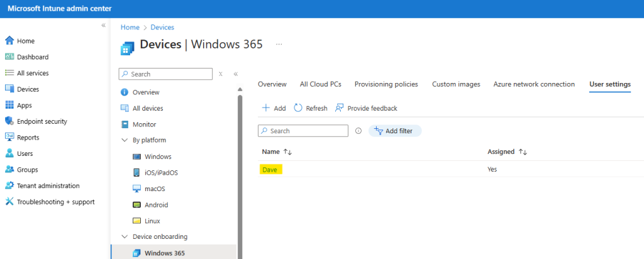Click the Apps grid icon
This screenshot has height=259, width=644.
(x=9, y=105)
